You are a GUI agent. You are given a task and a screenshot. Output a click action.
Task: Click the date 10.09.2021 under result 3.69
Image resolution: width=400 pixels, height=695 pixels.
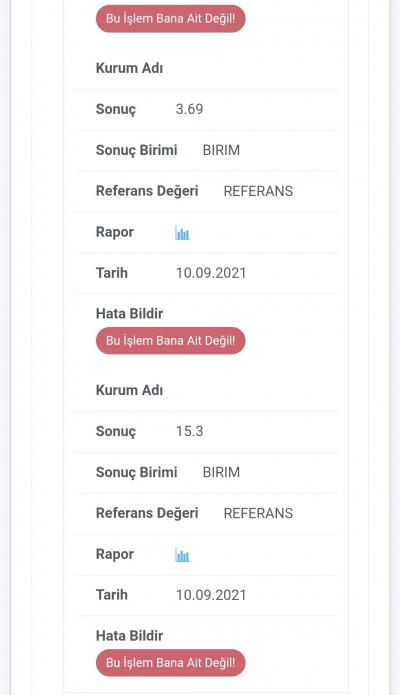point(211,273)
